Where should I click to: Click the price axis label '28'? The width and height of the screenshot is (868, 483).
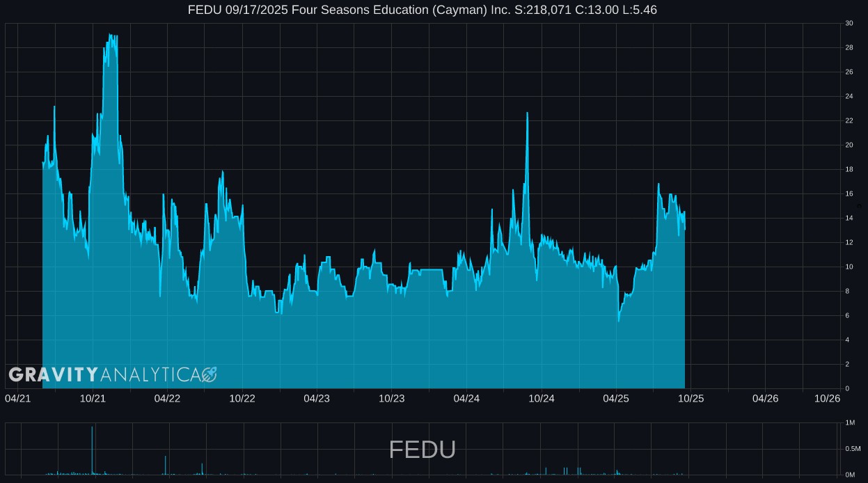(849, 47)
